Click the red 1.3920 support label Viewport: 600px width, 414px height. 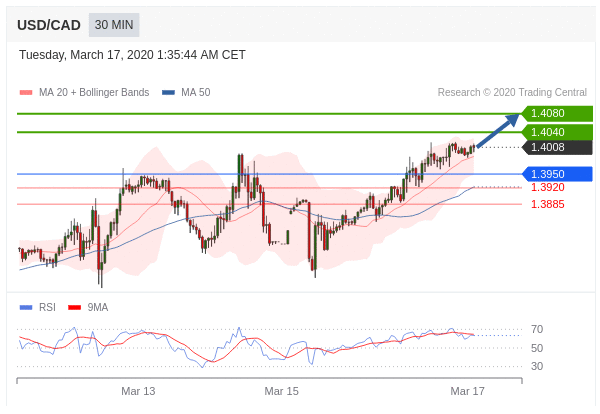(548, 187)
